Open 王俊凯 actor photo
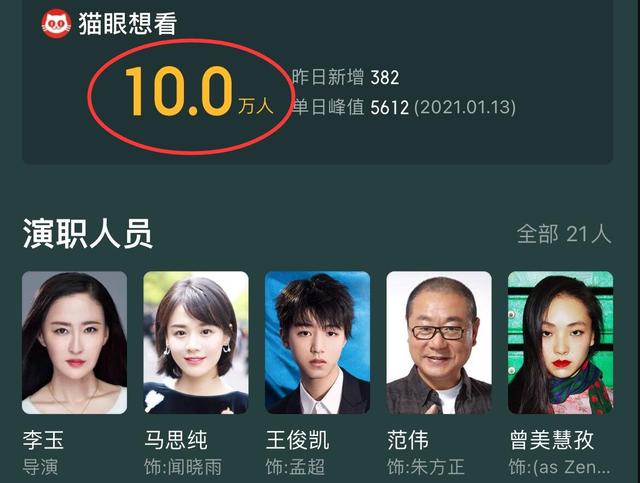640x483 pixels. [318, 343]
